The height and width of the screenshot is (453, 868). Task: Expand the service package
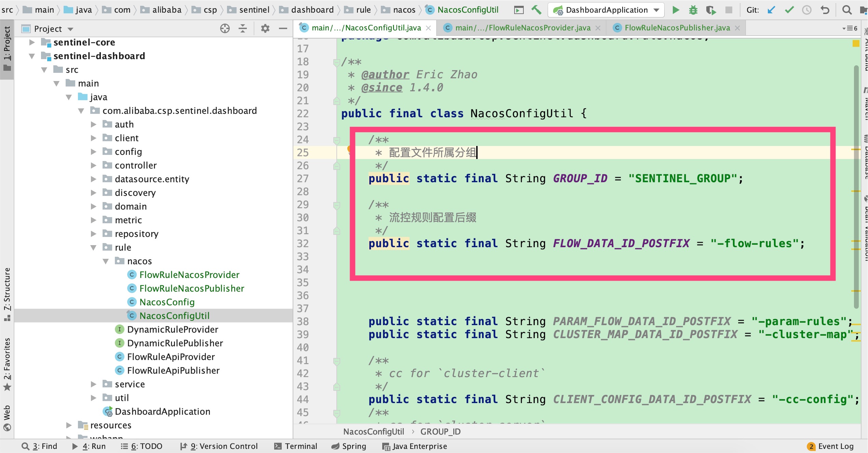click(x=93, y=384)
